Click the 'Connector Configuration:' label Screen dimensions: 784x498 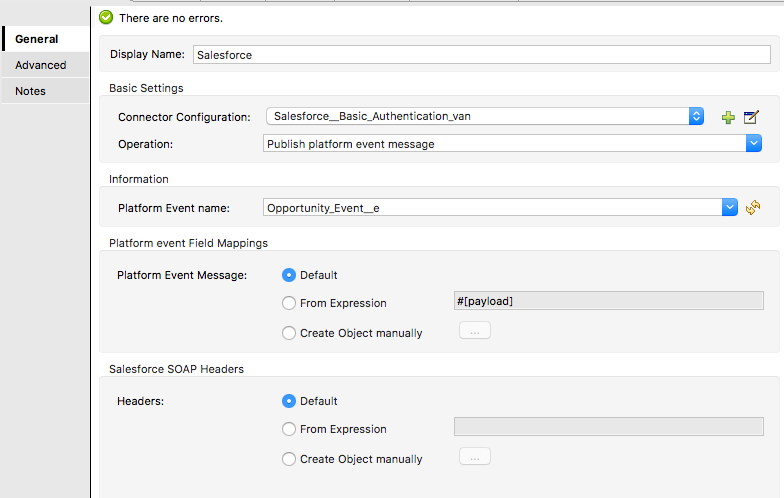(x=184, y=117)
